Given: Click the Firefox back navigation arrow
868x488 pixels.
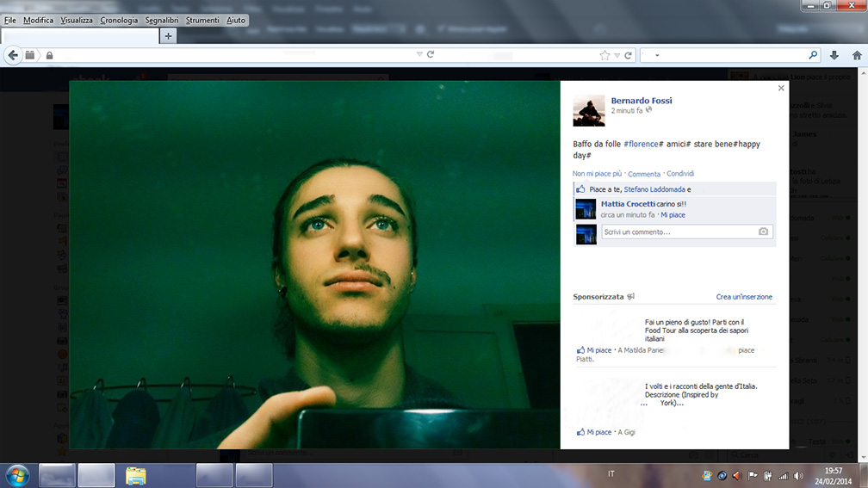Looking at the screenshot, I should (12, 55).
